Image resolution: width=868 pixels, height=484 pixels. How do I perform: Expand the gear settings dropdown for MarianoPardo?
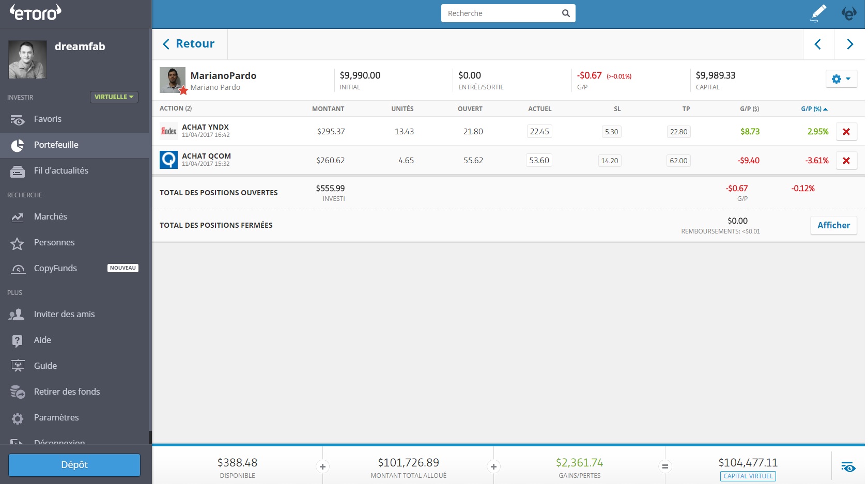[x=841, y=79]
